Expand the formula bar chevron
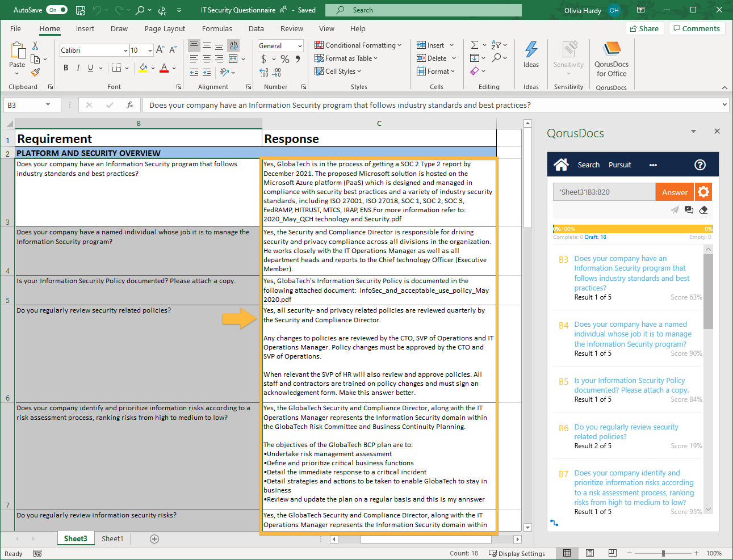733x560 pixels. (x=724, y=104)
